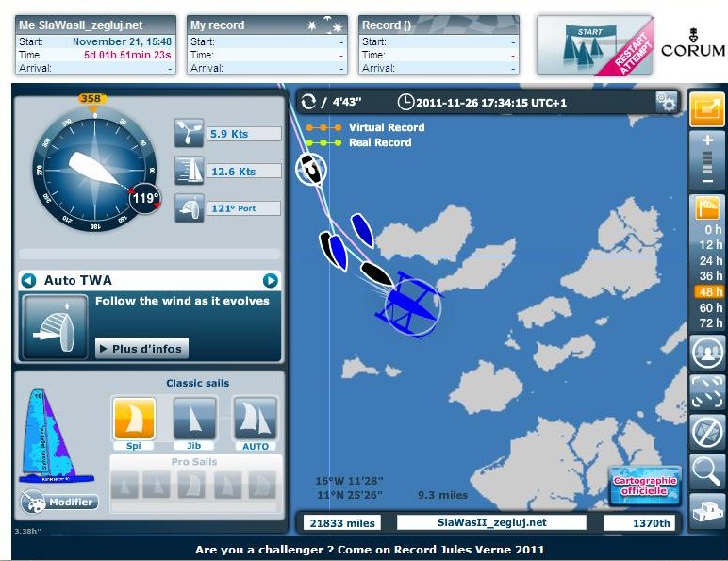Open the podium rankings icon
728x561 pixels.
tap(706, 510)
